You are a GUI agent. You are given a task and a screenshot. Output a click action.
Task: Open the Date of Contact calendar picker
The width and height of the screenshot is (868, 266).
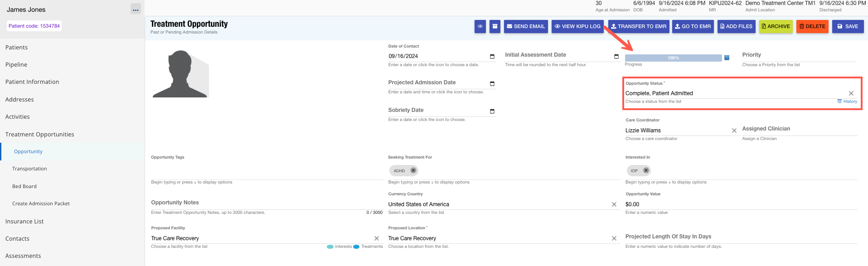coord(492,57)
